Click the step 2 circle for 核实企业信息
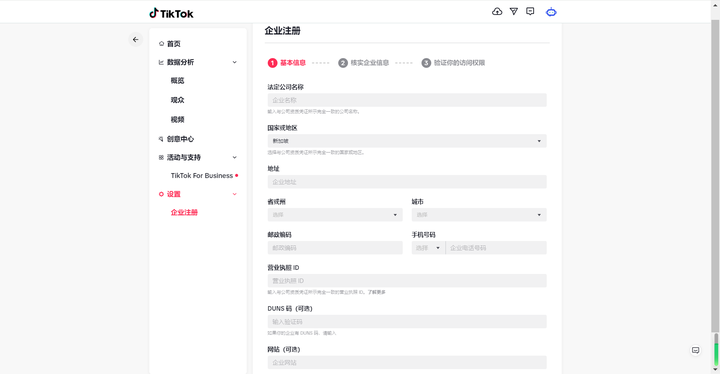The height and width of the screenshot is (374, 720). (343, 63)
